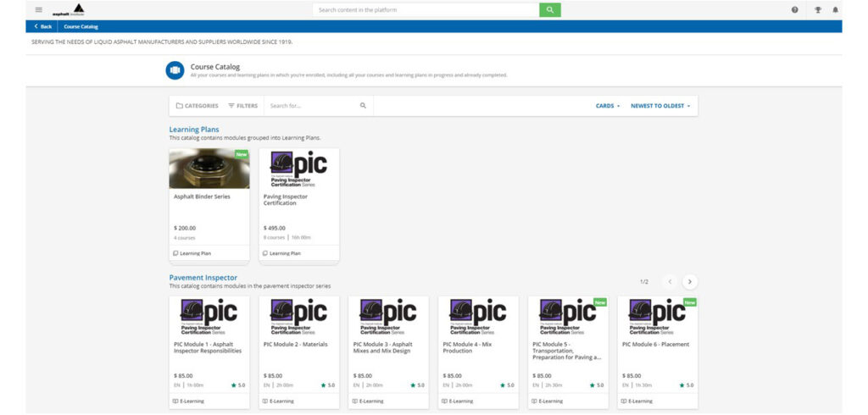Click the New badge on Asphalt Binder Series
This screenshot has height=415, width=868.
(242, 154)
